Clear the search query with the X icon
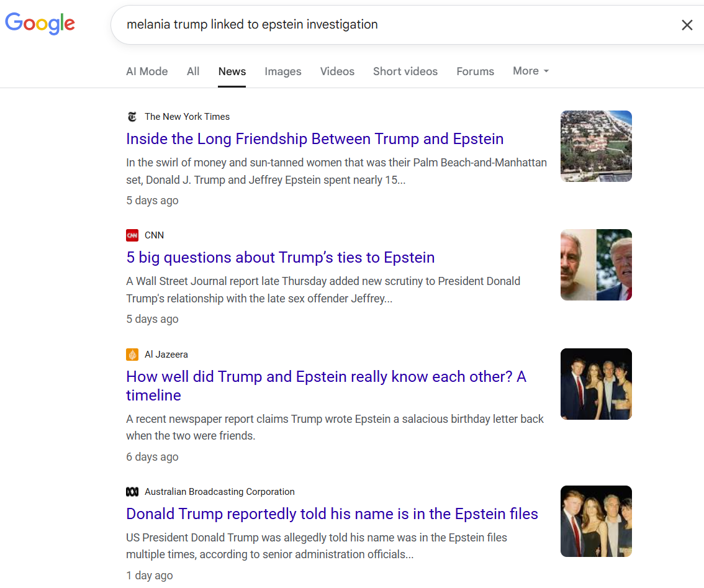The height and width of the screenshot is (588, 704). pos(687,25)
